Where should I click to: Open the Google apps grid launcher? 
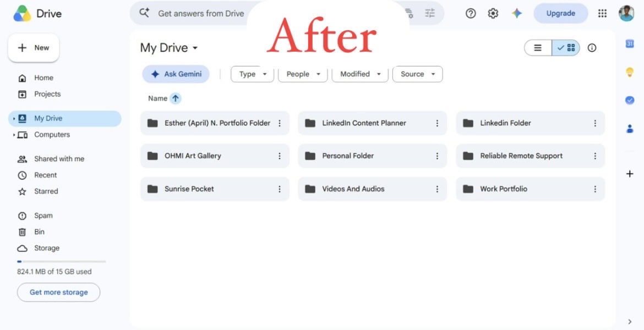pyautogui.click(x=602, y=14)
